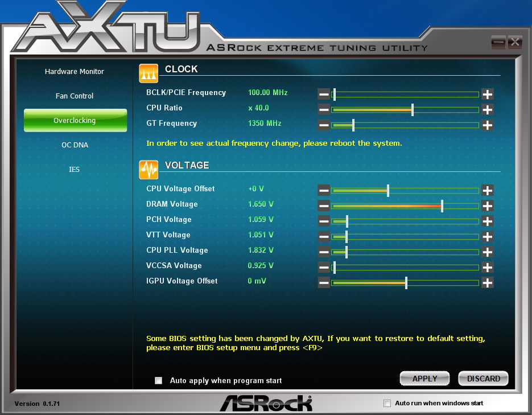Click the 100.00 MHz frequency value
532x415 pixels.
267,92
